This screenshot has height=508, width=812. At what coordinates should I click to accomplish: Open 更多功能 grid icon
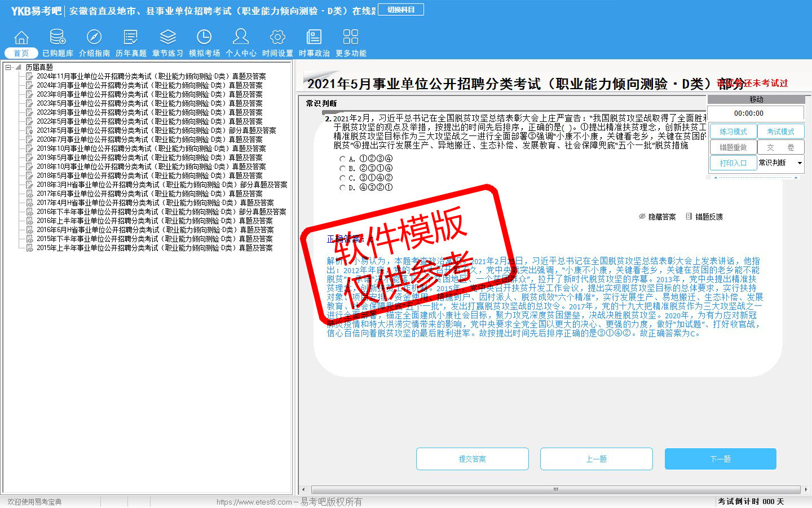(x=351, y=38)
